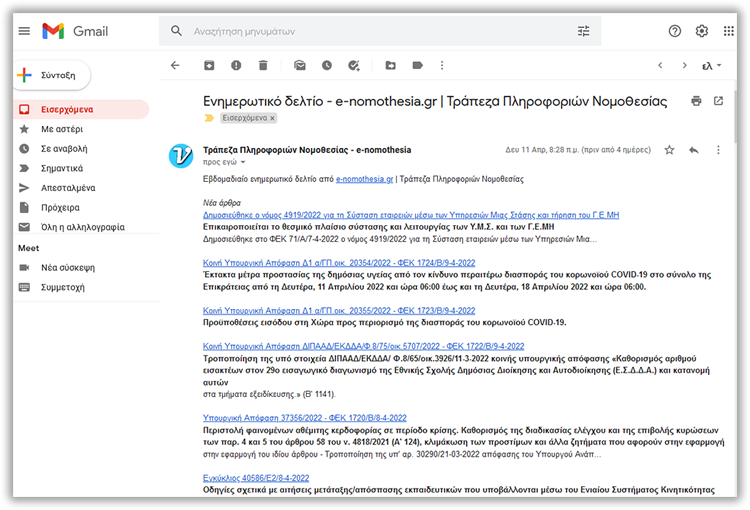Print the email using printer icon
This screenshot has width=750, height=510.
696,101
